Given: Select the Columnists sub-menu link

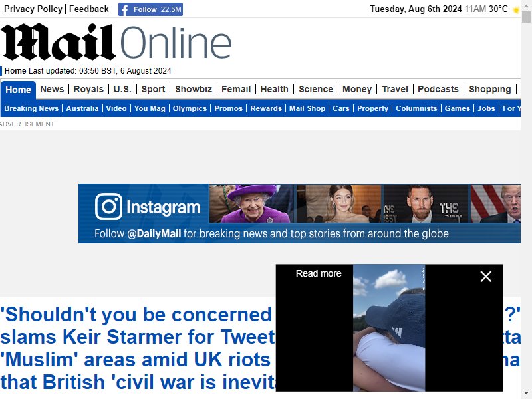Looking at the screenshot, I should click(x=416, y=108).
